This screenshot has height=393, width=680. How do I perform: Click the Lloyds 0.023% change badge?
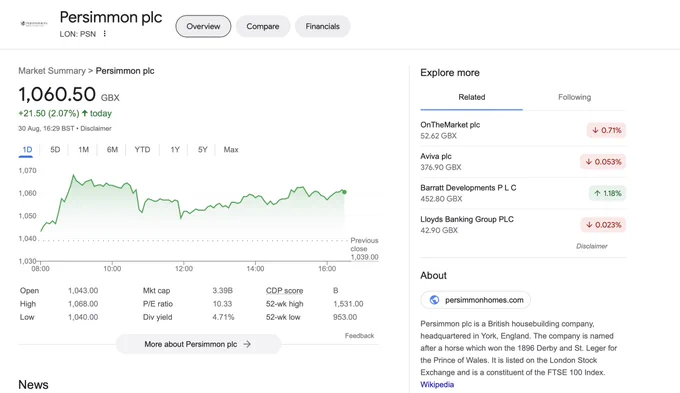(603, 225)
